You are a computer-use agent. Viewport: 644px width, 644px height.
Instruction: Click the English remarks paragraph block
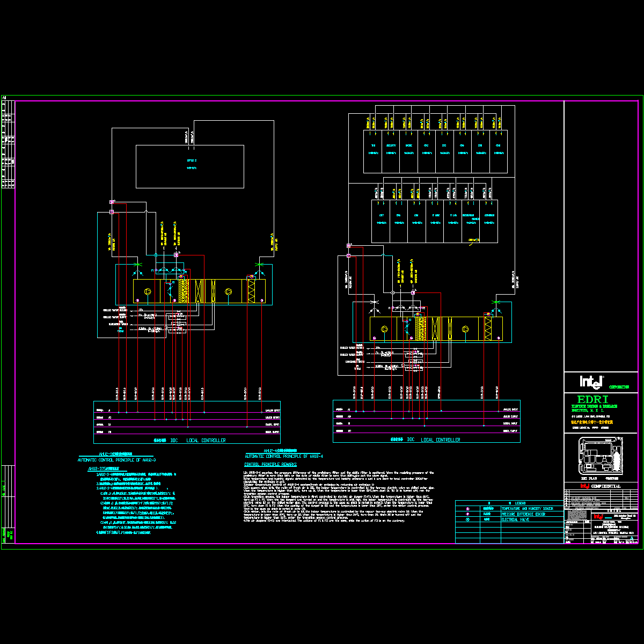click(x=339, y=496)
